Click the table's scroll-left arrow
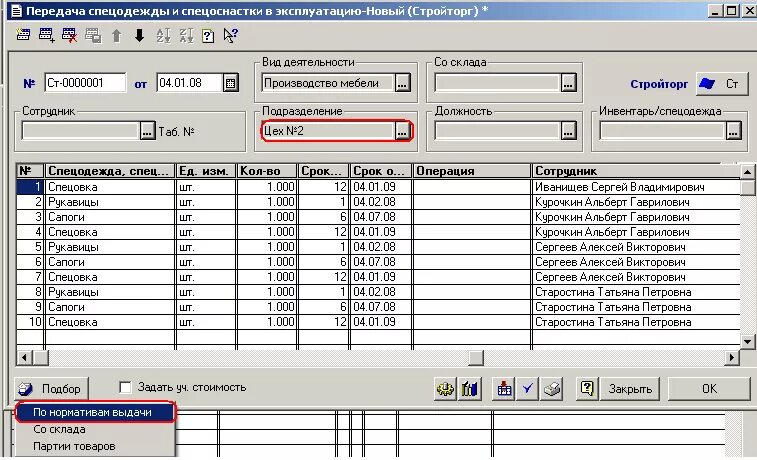Image resolution: width=757 pixels, height=460 pixels. (24, 358)
